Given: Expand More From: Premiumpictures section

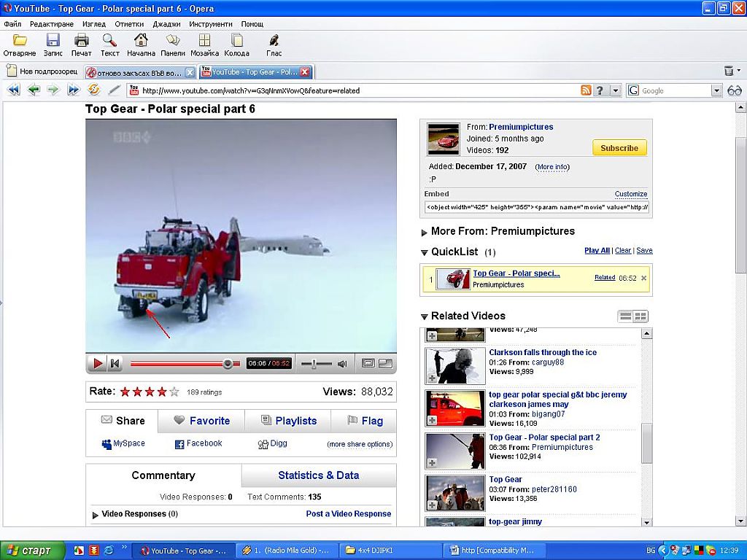Looking at the screenshot, I should pyautogui.click(x=424, y=233).
